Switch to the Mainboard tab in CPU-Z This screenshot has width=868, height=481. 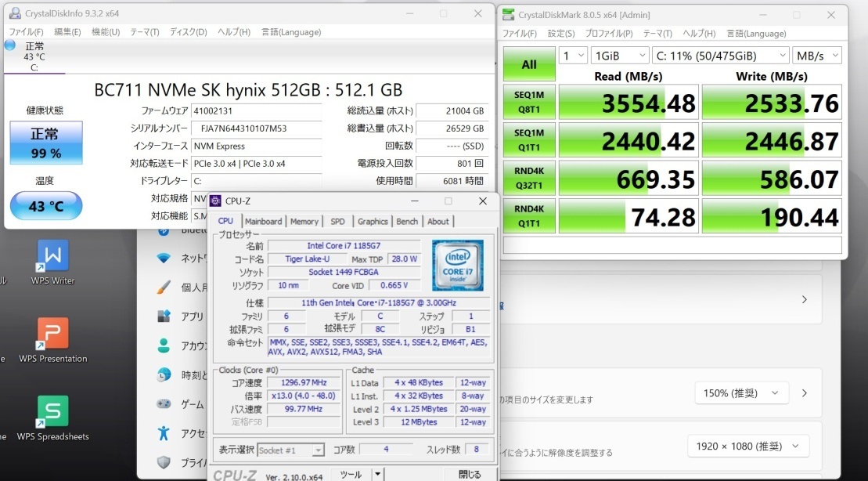263,222
